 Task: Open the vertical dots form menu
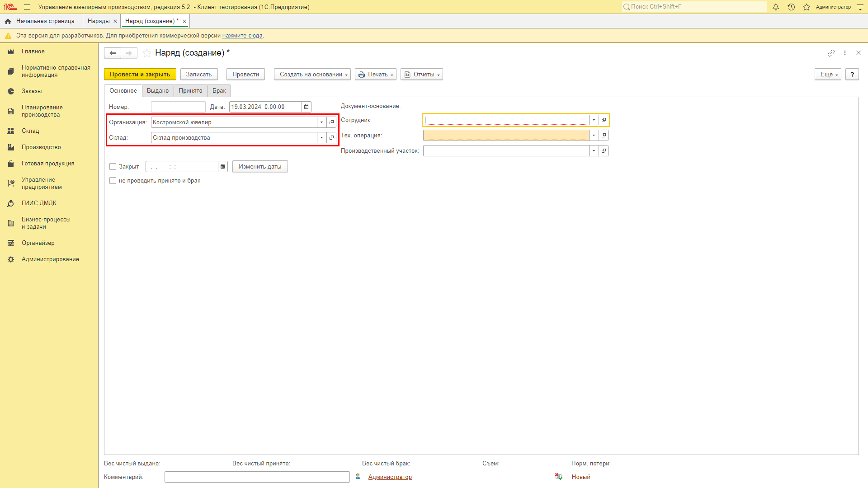tap(845, 53)
